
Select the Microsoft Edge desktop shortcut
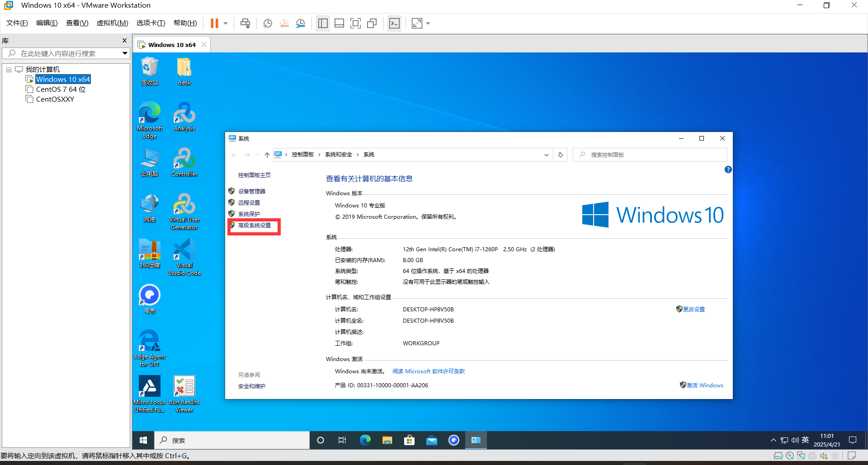150,120
